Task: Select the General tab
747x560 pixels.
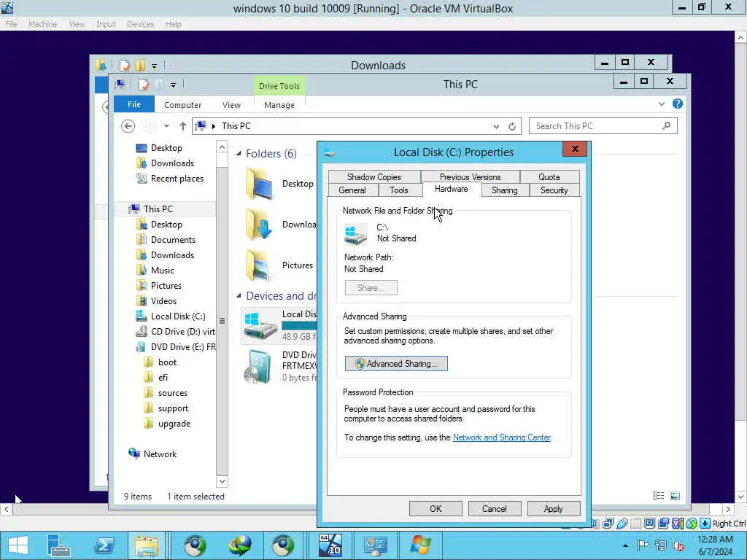Action: (352, 190)
